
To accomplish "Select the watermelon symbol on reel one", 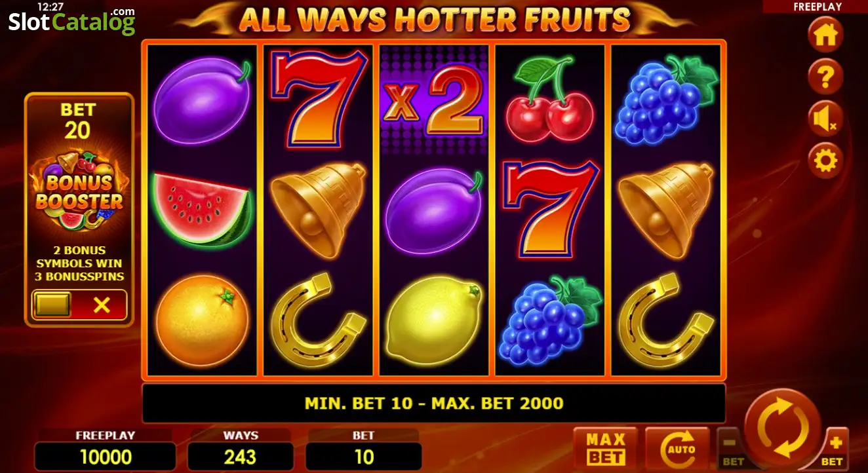I will coord(202,208).
